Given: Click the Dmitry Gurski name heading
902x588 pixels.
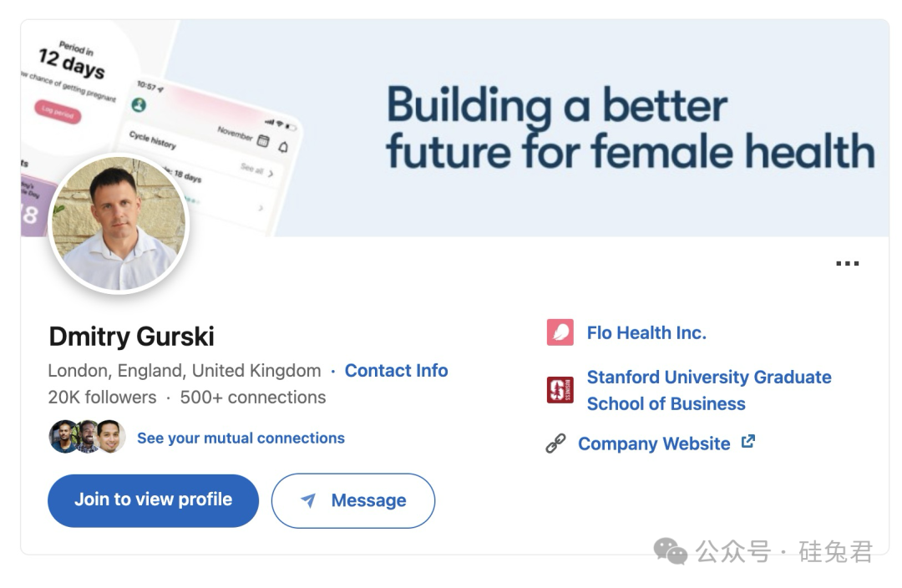Looking at the screenshot, I should coord(132,337).
